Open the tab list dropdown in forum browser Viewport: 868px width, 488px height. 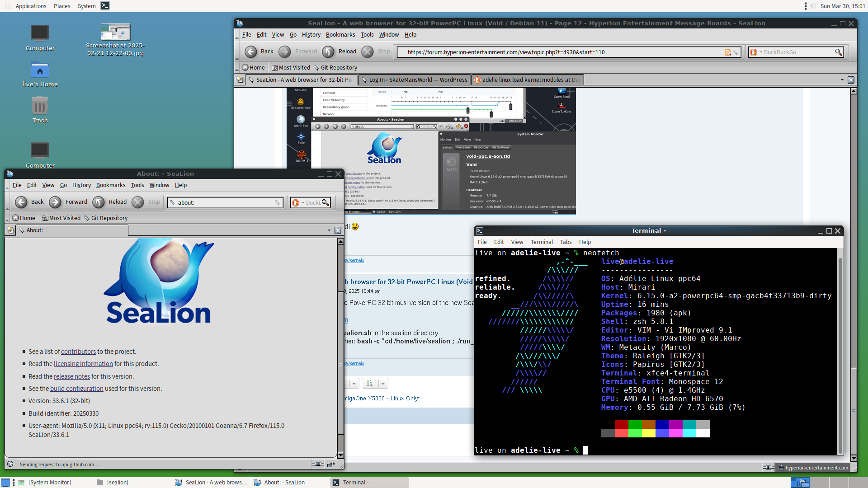[x=842, y=80]
